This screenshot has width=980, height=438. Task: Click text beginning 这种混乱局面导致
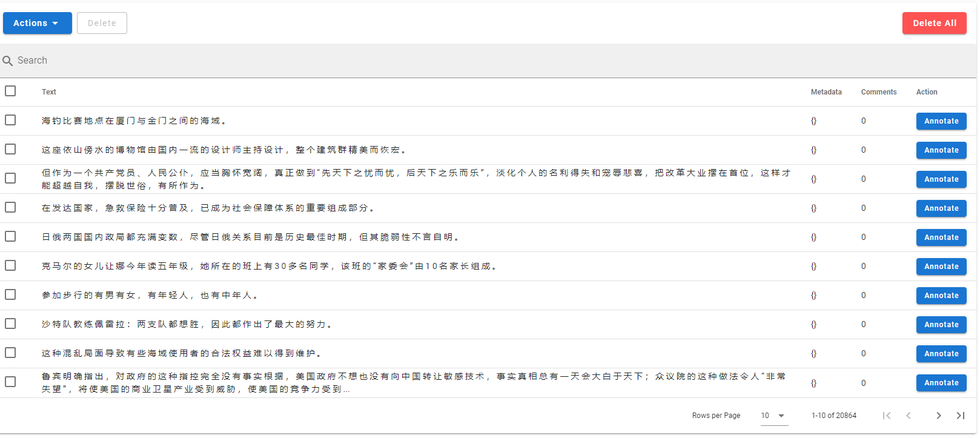[182, 354]
